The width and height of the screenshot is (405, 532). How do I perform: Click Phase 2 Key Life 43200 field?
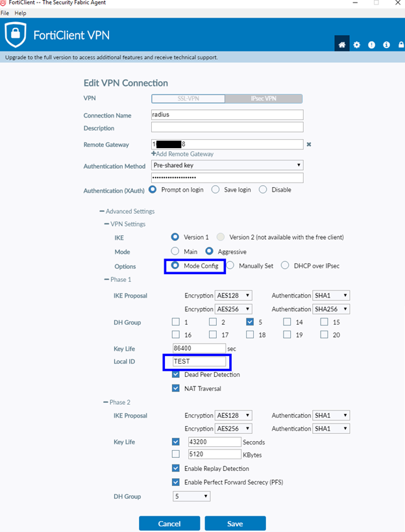pyautogui.click(x=215, y=442)
